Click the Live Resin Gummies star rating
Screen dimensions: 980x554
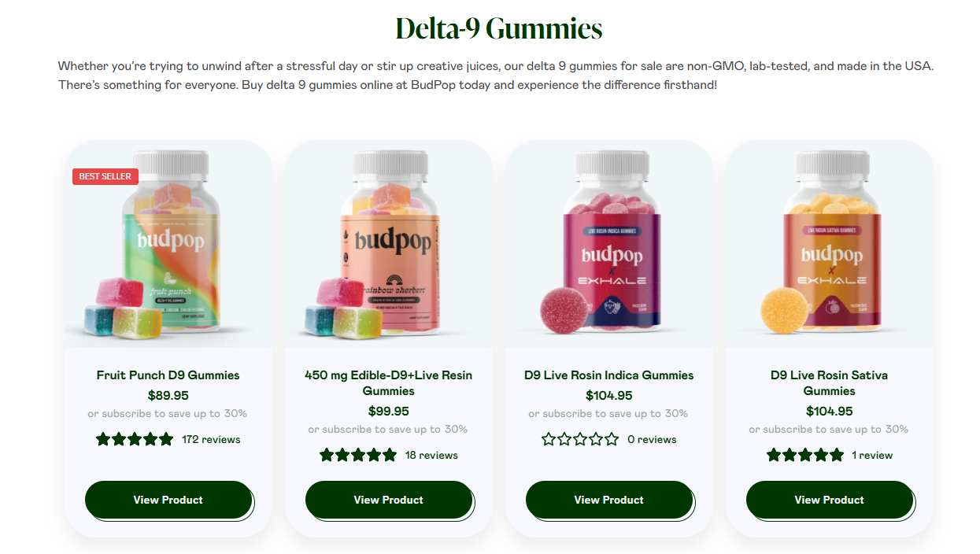pyautogui.click(x=358, y=455)
